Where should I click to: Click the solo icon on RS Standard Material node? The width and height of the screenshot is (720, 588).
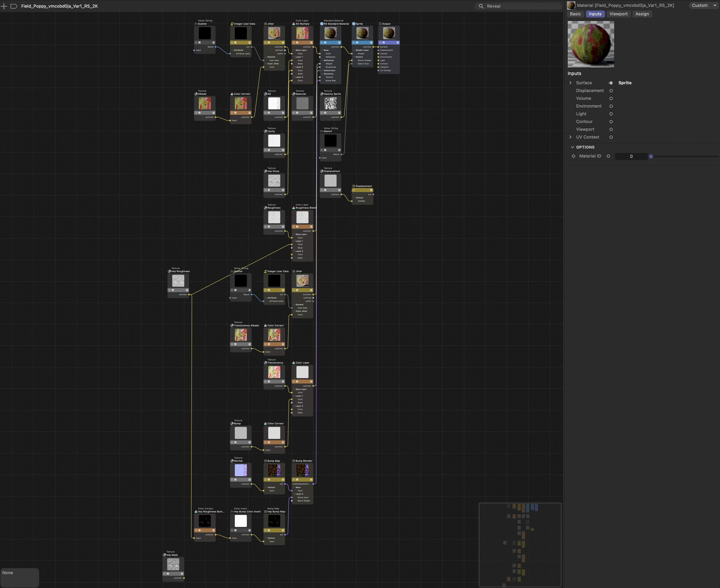[x=321, y=43]
